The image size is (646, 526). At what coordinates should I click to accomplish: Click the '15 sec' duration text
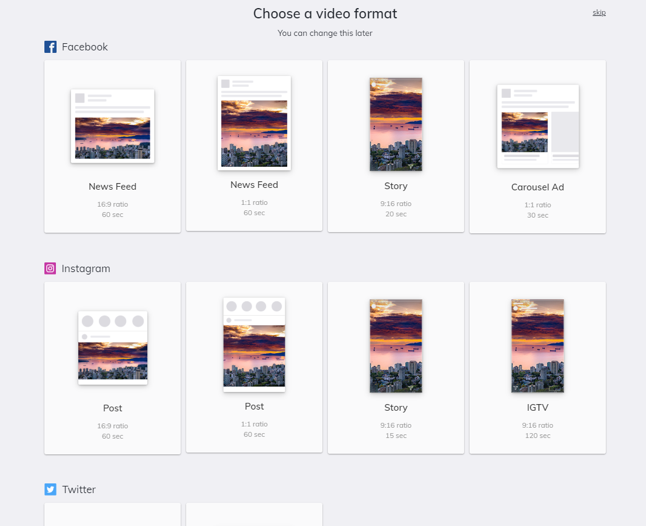[396, 435]
